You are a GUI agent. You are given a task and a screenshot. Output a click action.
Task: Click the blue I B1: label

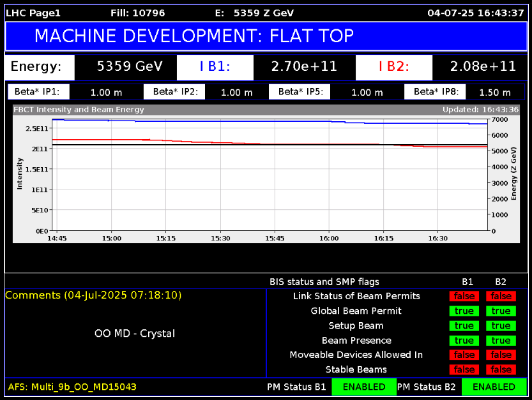(x=215, y=66)
